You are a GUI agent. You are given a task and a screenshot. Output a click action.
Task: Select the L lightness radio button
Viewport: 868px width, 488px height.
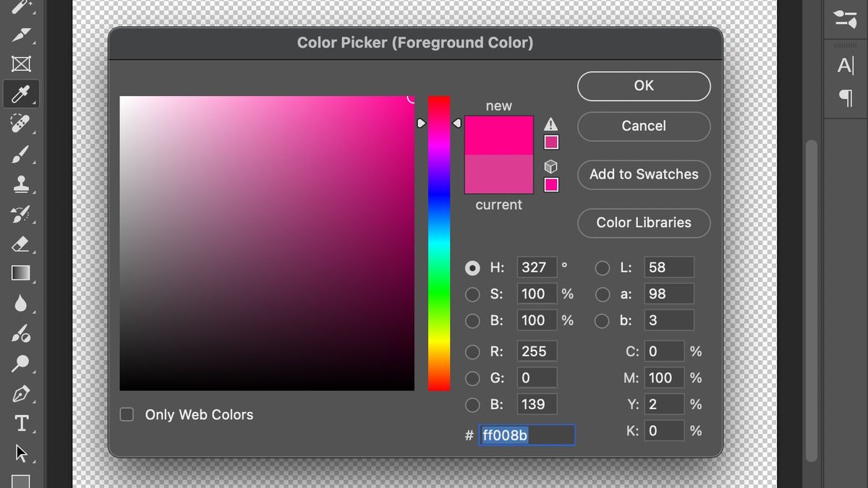[x=602, y=268]
